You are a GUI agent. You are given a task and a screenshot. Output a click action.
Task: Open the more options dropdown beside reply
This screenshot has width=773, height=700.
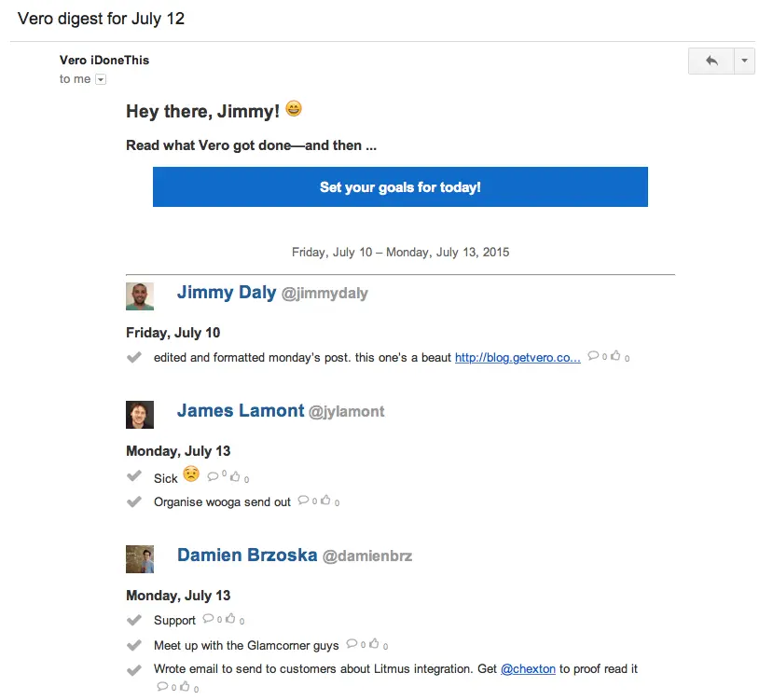(744, 61)
